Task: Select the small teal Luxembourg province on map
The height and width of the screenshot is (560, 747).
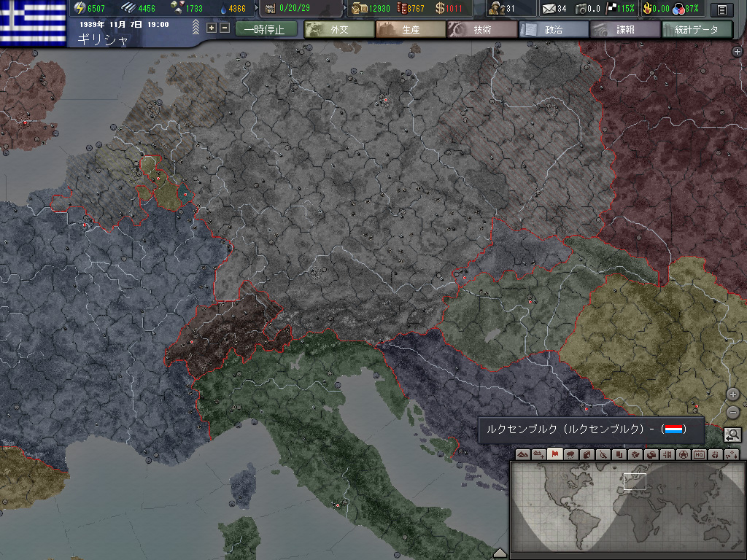Action: (185, 194)
